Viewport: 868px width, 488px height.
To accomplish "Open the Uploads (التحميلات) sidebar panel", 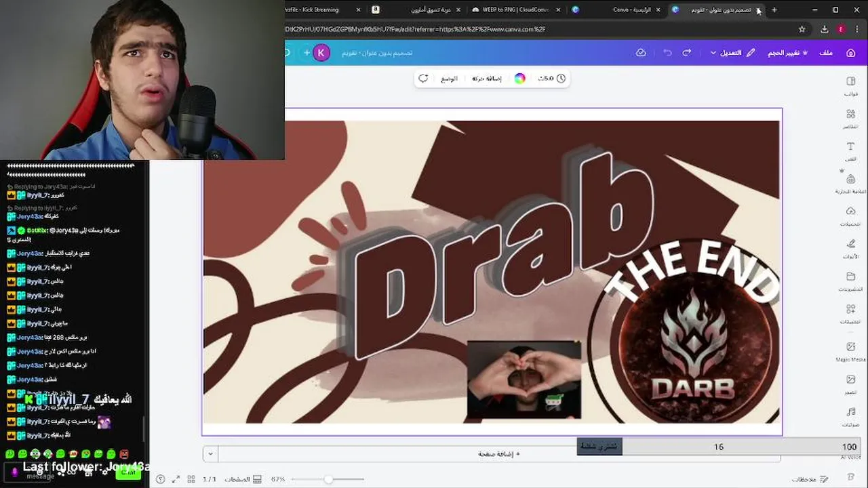I will [851, 216].
